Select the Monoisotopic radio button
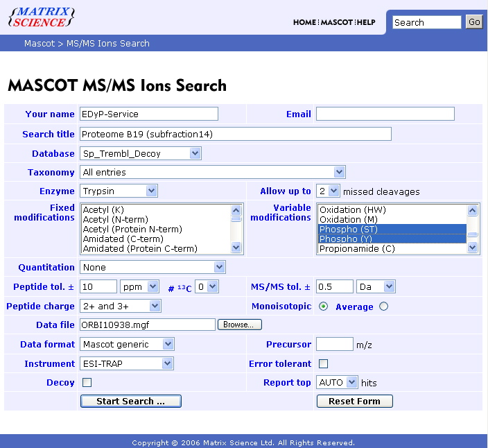 323,307
